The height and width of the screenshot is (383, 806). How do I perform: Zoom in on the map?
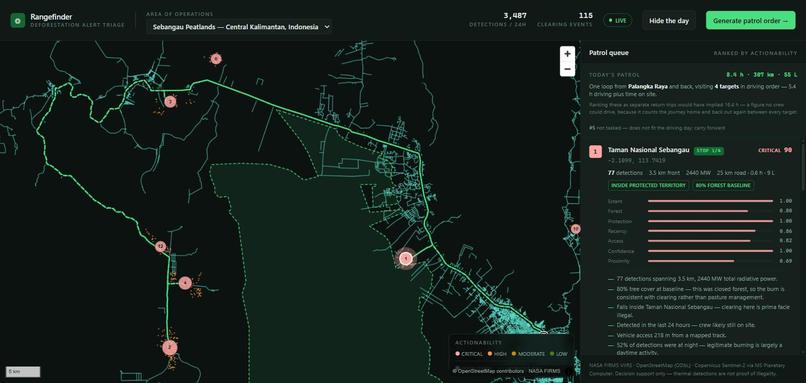pos(567,54)
